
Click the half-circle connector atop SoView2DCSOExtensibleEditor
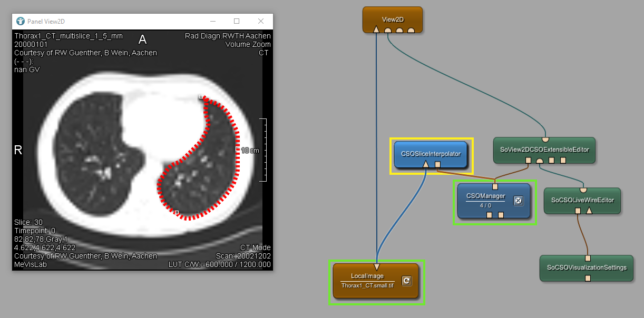[545, 139]
